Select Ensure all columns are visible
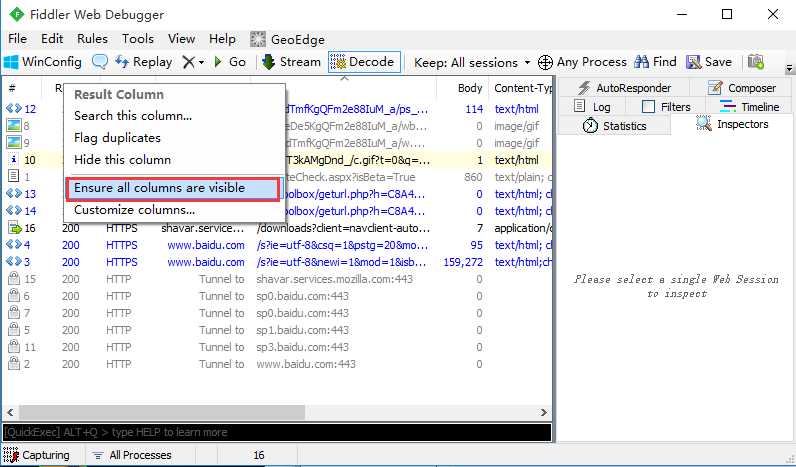Viewport: 796px width, 467px height. point(173,188)
